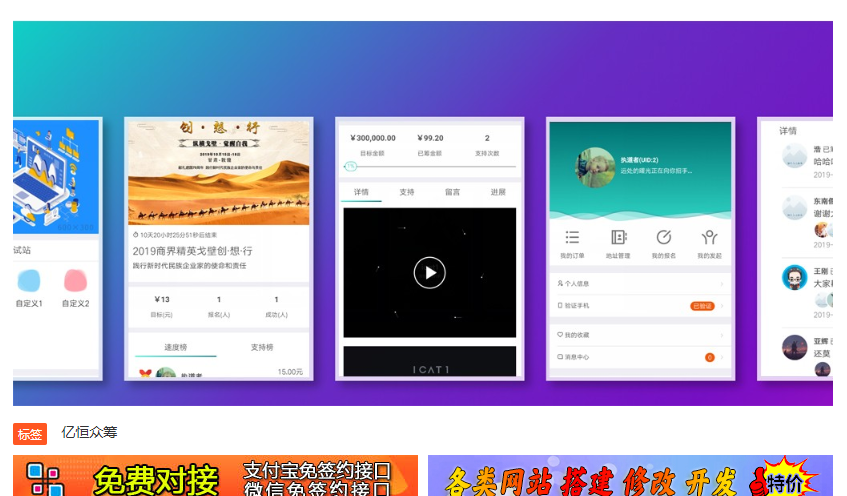Expand the 个人信息 row chevron
847x496 pixels.
(722, 284)
